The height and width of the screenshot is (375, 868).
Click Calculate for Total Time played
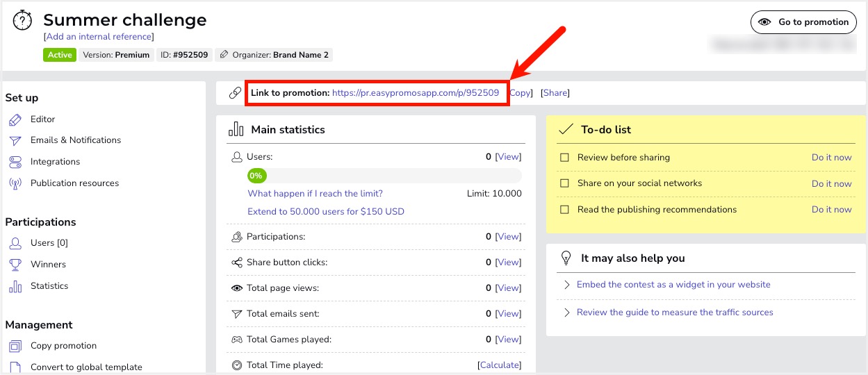coord(499,365)
